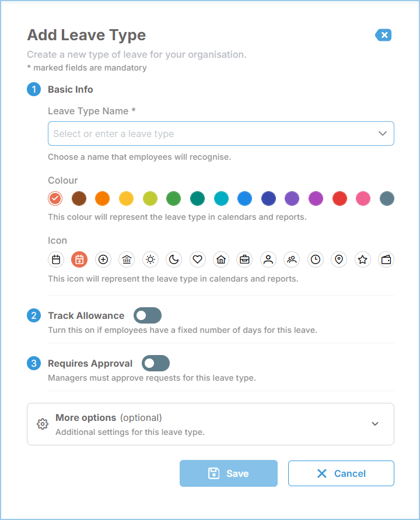Select the heart icon
This screenshot has height=520, width=420.
[x=197, y=259]
